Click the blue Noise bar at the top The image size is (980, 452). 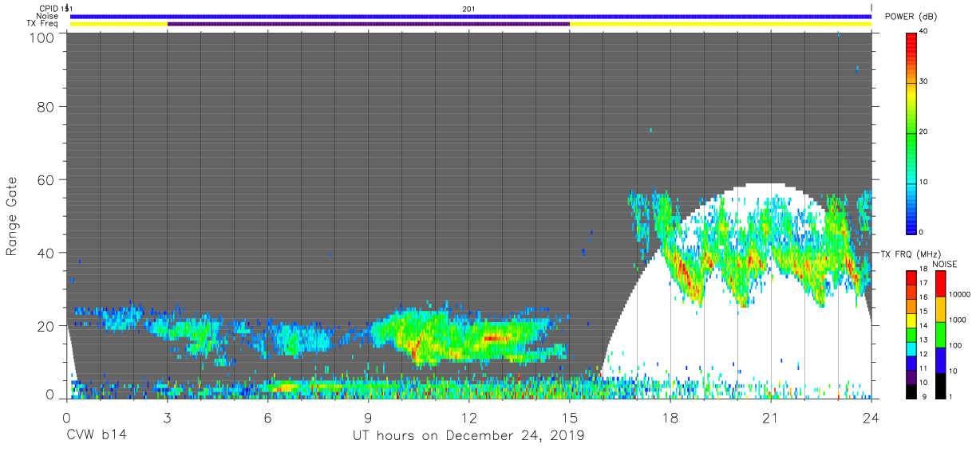click(x=470, y=16)
